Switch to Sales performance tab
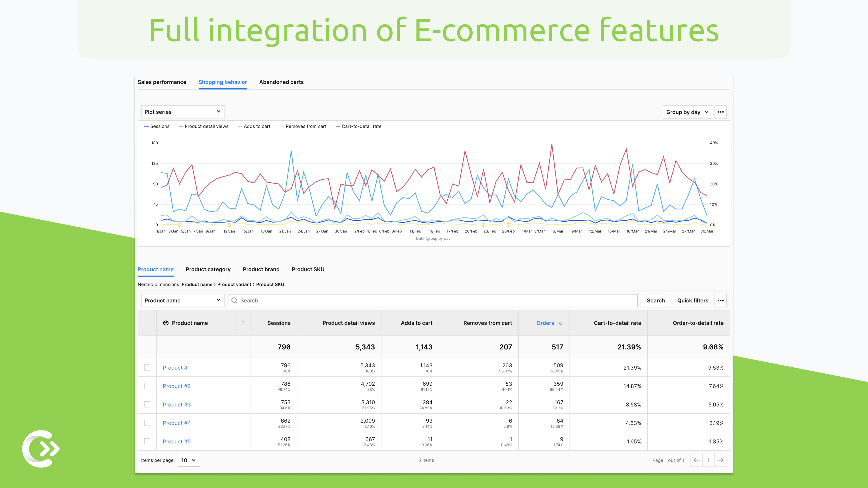The width and height of the screenshot is (868, 488). click(162, 82)
